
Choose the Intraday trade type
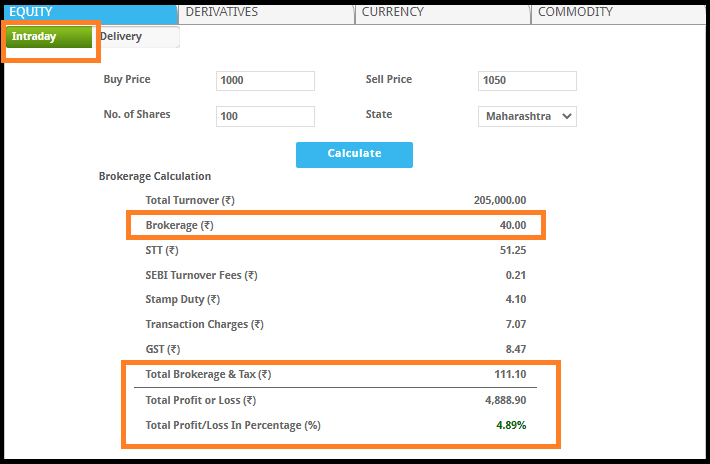[x=49, y=37]
